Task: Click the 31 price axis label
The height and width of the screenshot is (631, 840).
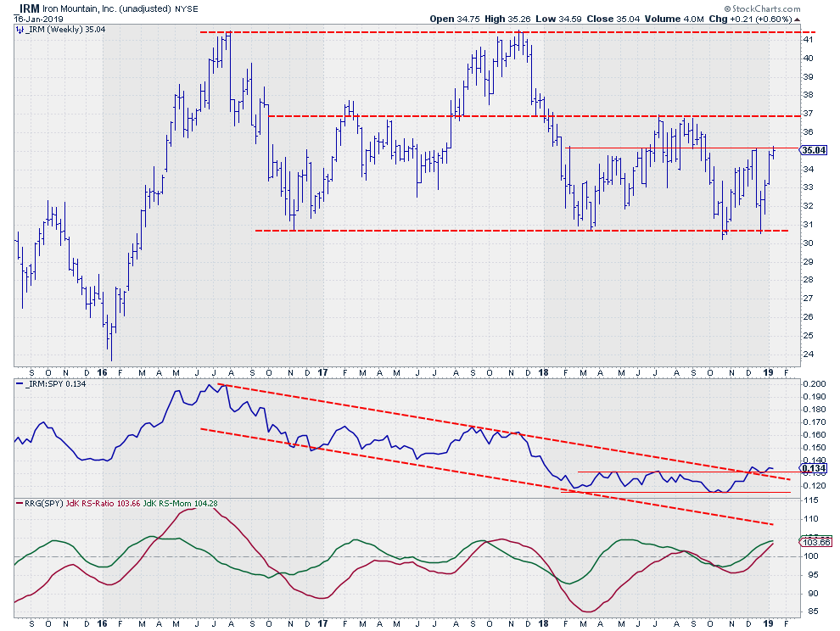Action: (x=809, y=225)
